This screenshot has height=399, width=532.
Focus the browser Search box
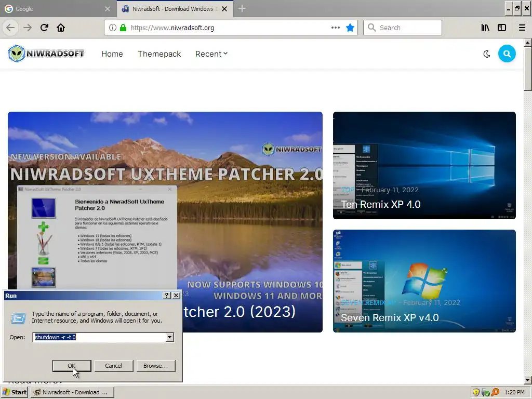tap(403, 28)
